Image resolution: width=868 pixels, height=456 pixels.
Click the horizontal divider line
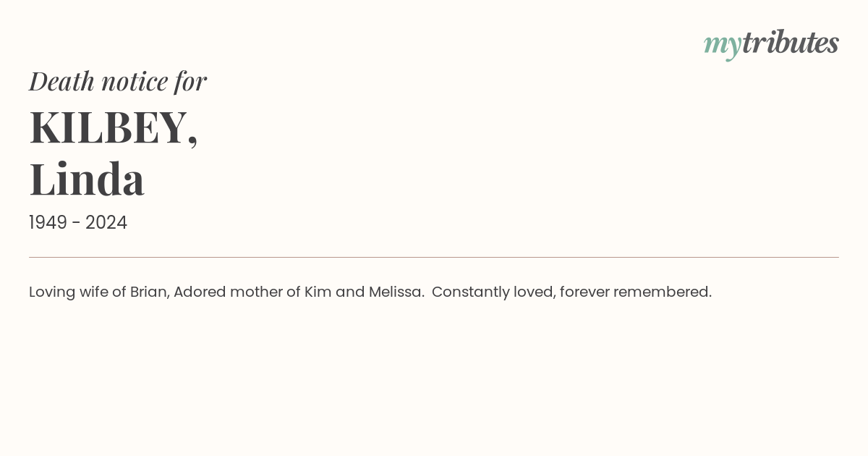[434, 257]
